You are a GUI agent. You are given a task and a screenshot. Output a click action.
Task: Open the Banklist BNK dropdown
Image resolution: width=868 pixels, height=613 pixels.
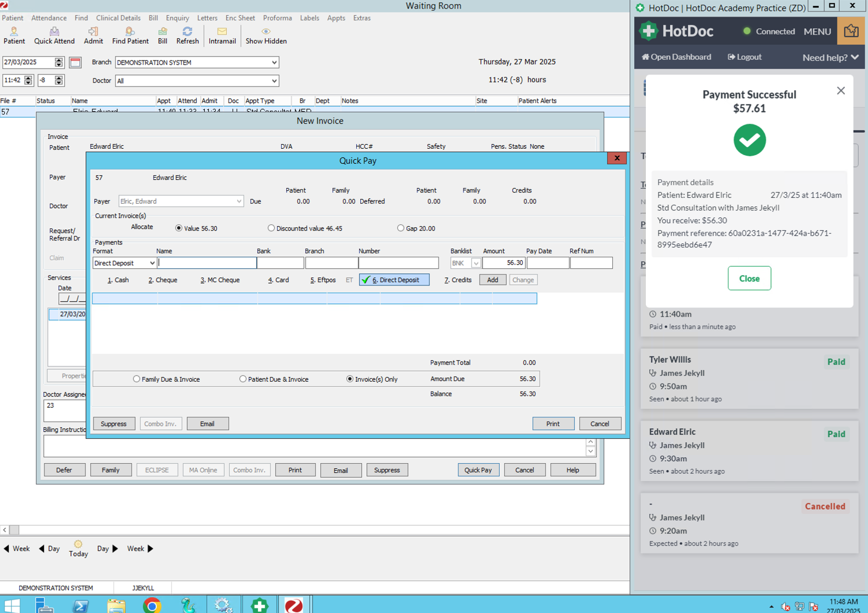(476, 263)
